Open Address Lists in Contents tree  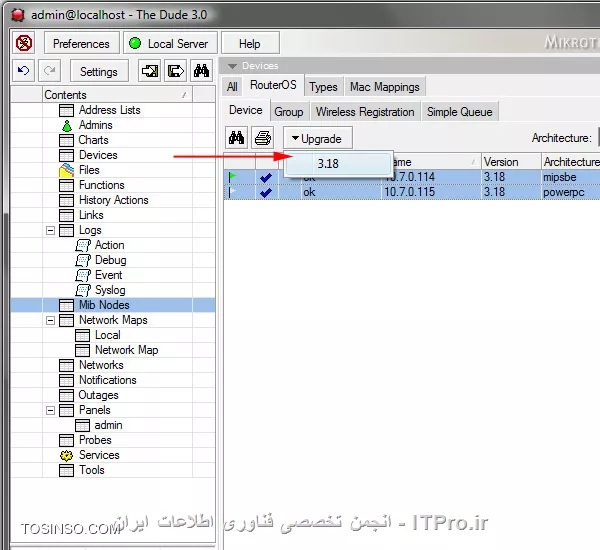pyautogui.click(x=109, y=110)
